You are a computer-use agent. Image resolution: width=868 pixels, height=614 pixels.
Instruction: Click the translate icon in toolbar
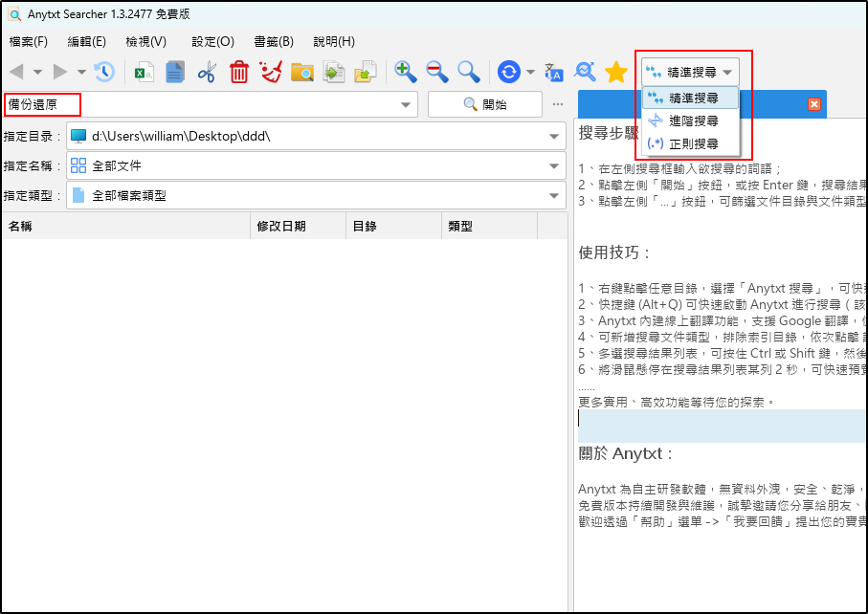tap(554, 72)
